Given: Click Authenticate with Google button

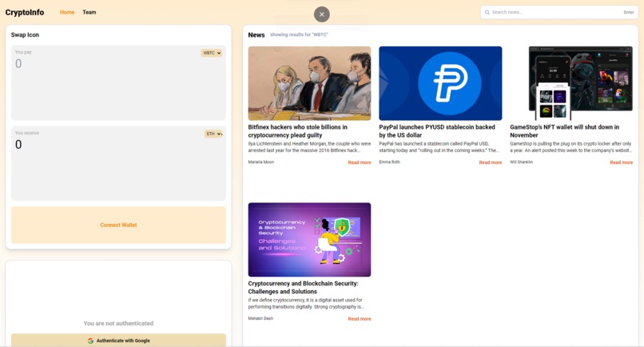Looking at the screenshot, I should (118, 341).
